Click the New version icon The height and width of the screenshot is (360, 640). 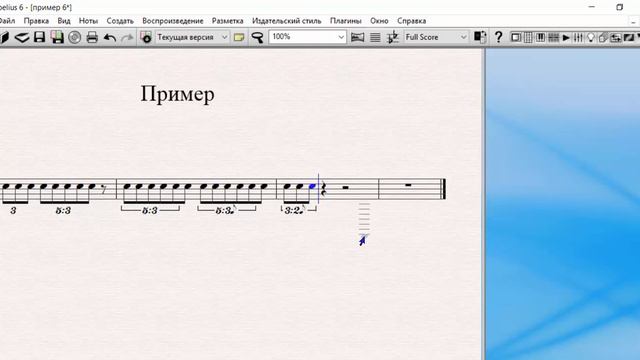[x=146, y=38]
